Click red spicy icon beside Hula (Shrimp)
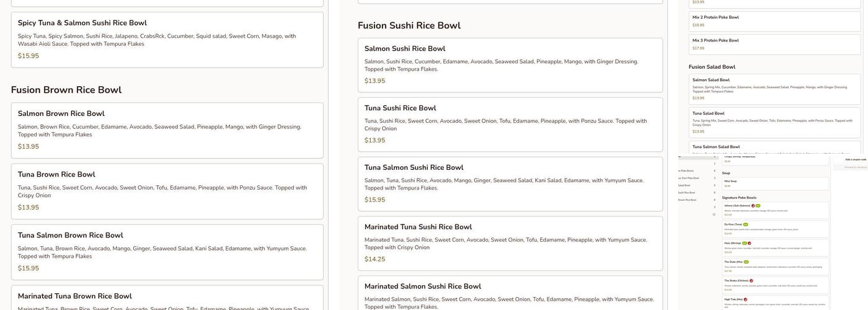 [x=749, y=243]
